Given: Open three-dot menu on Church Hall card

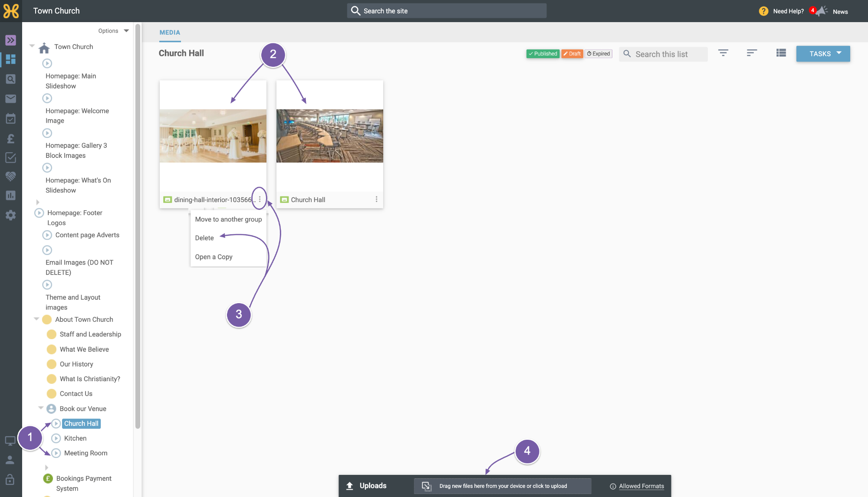Looking at the screenshot, I should pos(376,199).
